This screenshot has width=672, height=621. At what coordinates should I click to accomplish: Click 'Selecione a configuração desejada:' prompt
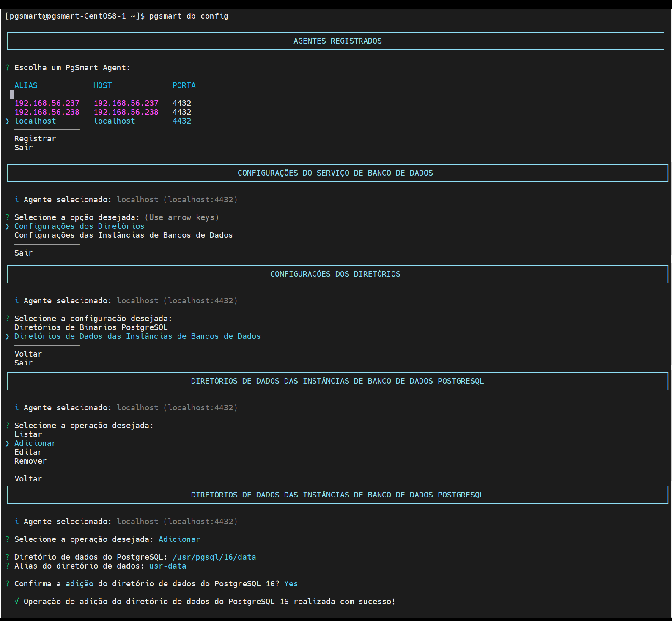(93, 319)
